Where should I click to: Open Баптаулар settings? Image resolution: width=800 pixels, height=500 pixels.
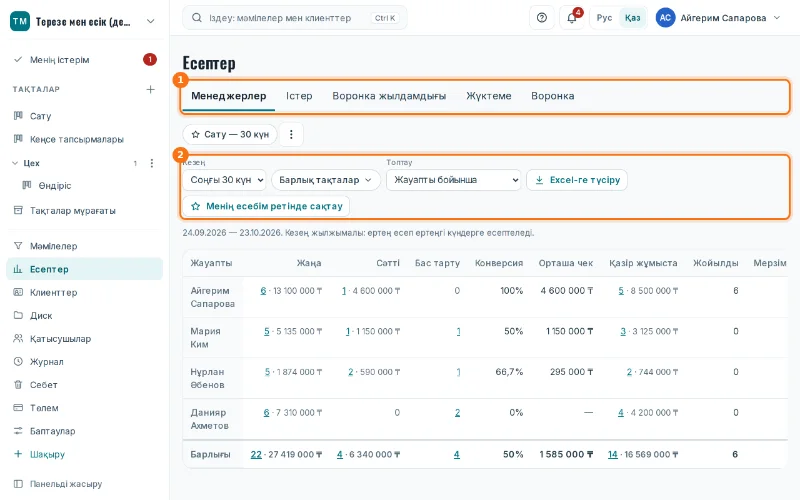point(84,431)
